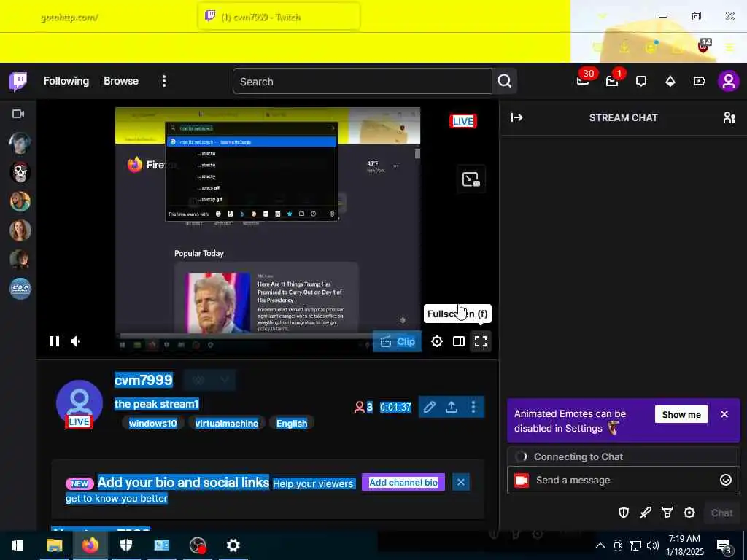Click the LIVE indicator on the player

point(462,121)
